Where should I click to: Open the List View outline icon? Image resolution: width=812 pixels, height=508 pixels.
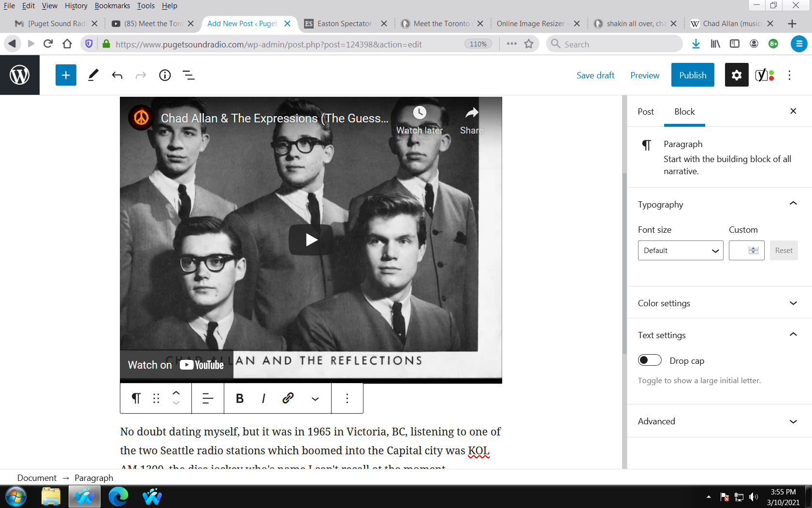point(188,75)
